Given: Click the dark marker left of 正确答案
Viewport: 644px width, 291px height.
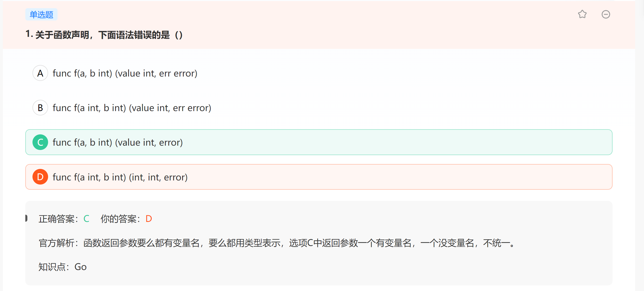Looking at the screenshot, I should pyautogui.click(x=26, y=218).
